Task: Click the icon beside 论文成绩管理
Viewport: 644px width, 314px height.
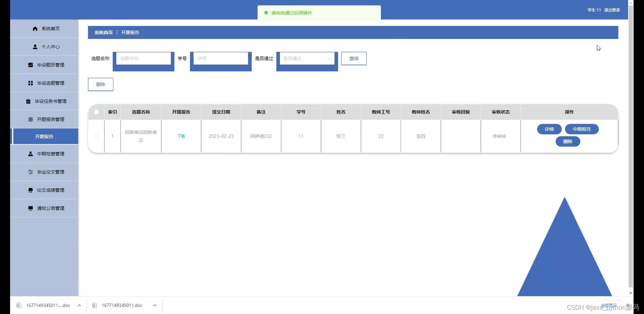Action: (31, 190)
